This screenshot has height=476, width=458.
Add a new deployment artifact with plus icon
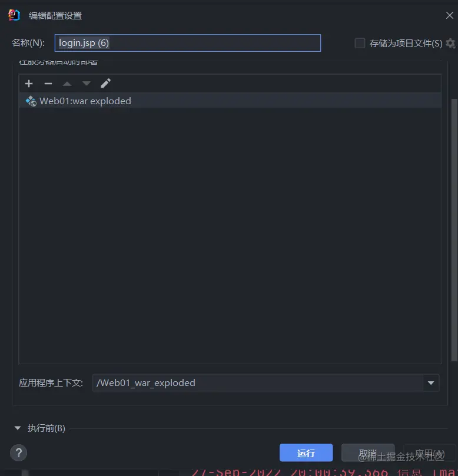click(x=29, y=84)
